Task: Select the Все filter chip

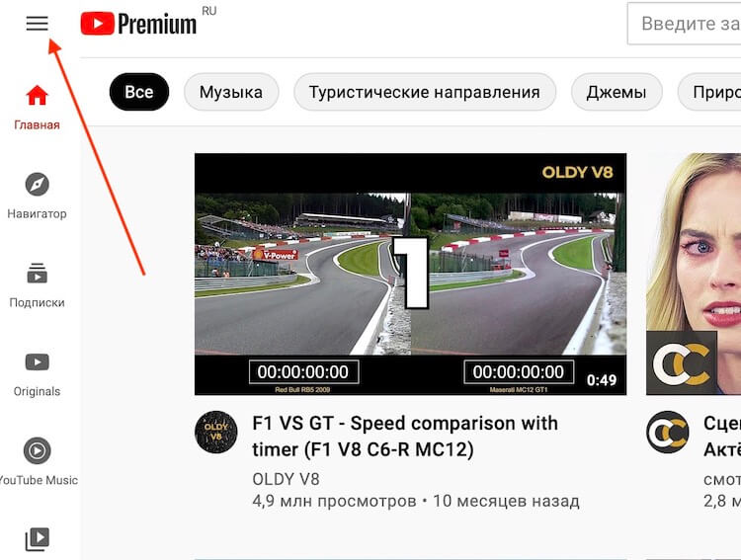Action: tap(139, 92)
